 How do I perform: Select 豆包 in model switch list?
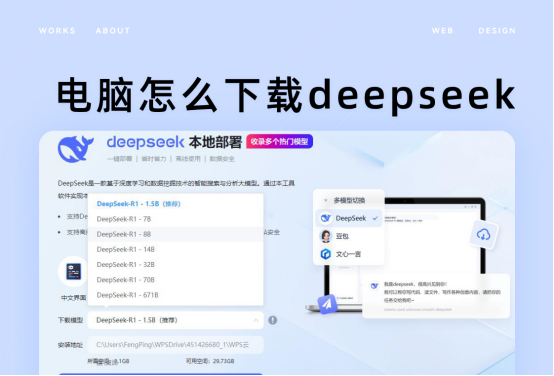[349, 236]
